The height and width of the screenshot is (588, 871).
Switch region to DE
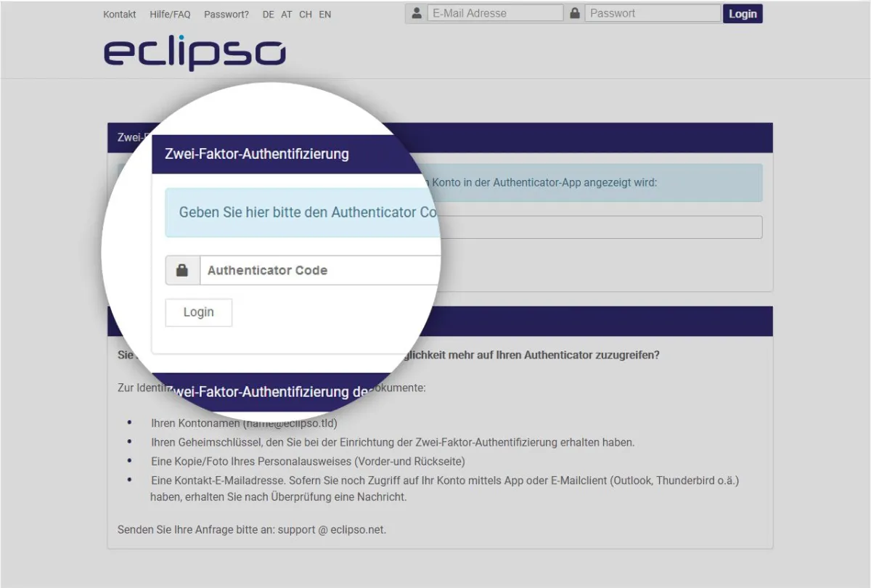point(269,15)
